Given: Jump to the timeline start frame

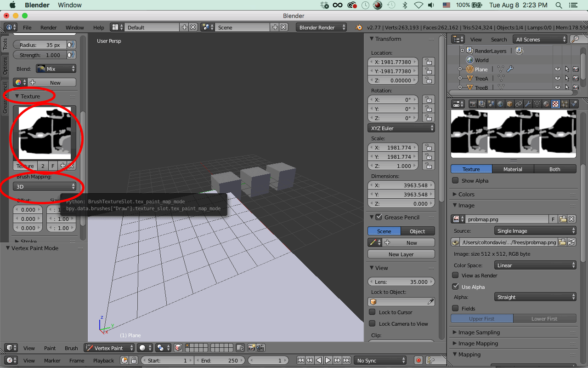Looking at the screenshot, I should 301,360.
